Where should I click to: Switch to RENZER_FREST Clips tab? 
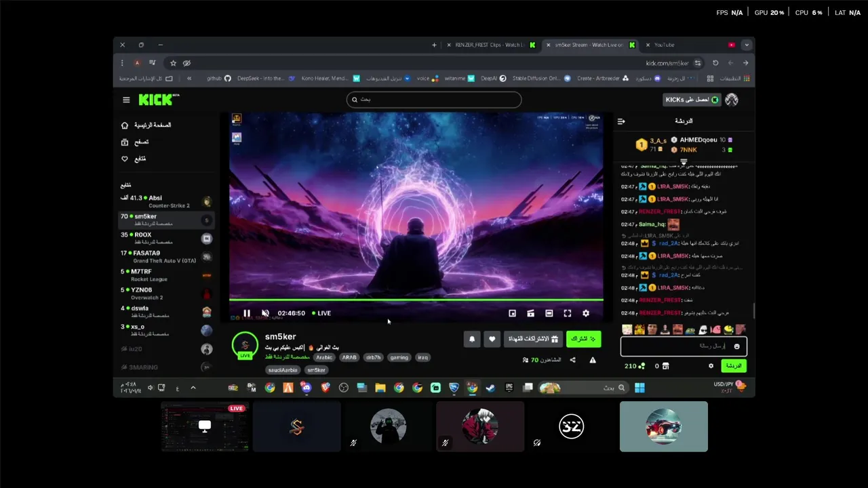[491, 45]
